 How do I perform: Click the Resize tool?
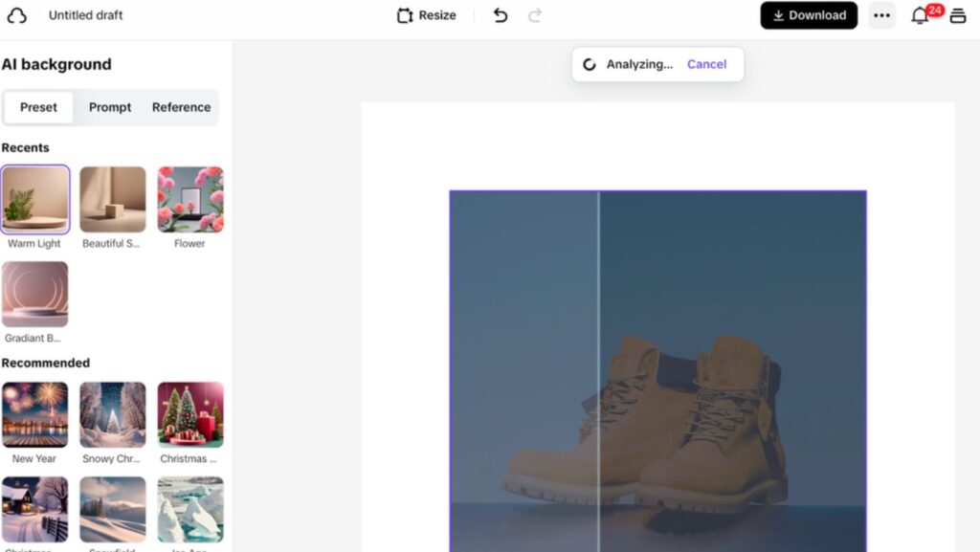[426, 15]
